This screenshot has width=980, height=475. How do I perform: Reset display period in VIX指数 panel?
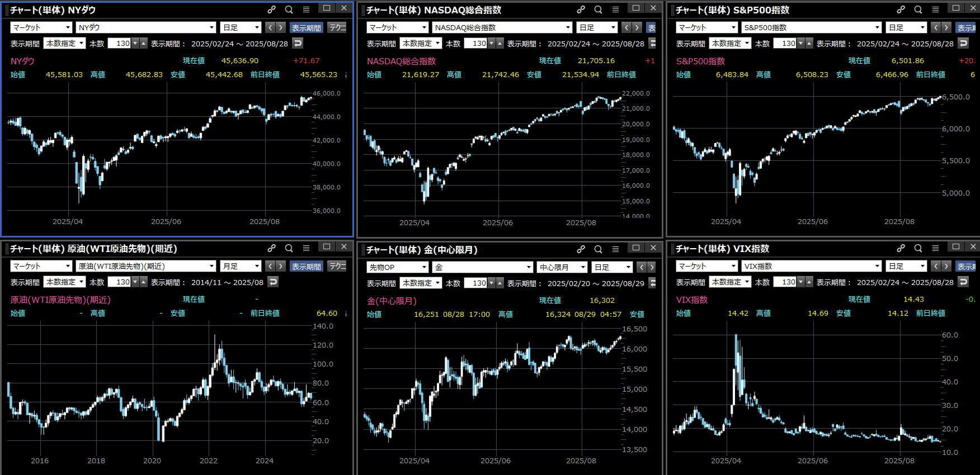pos(963,282)
